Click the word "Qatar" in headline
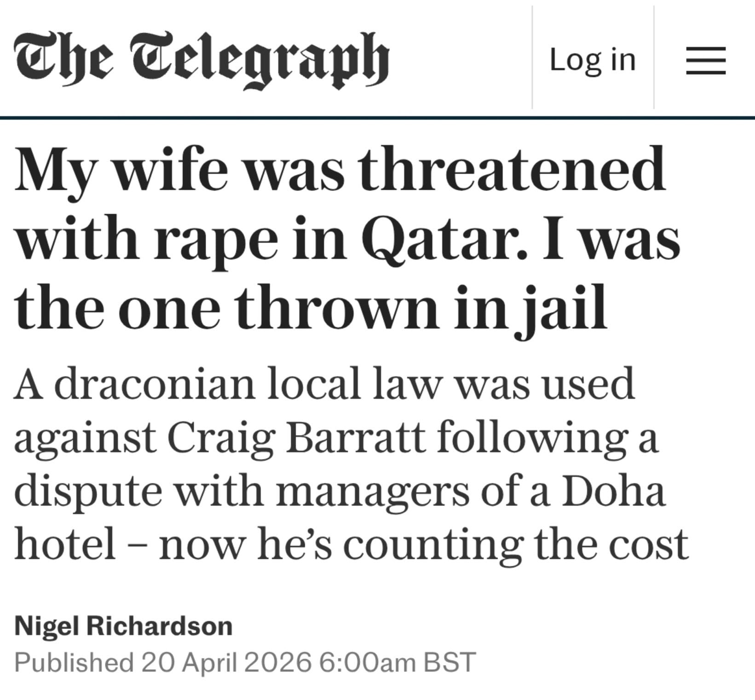 click(443, 240)
